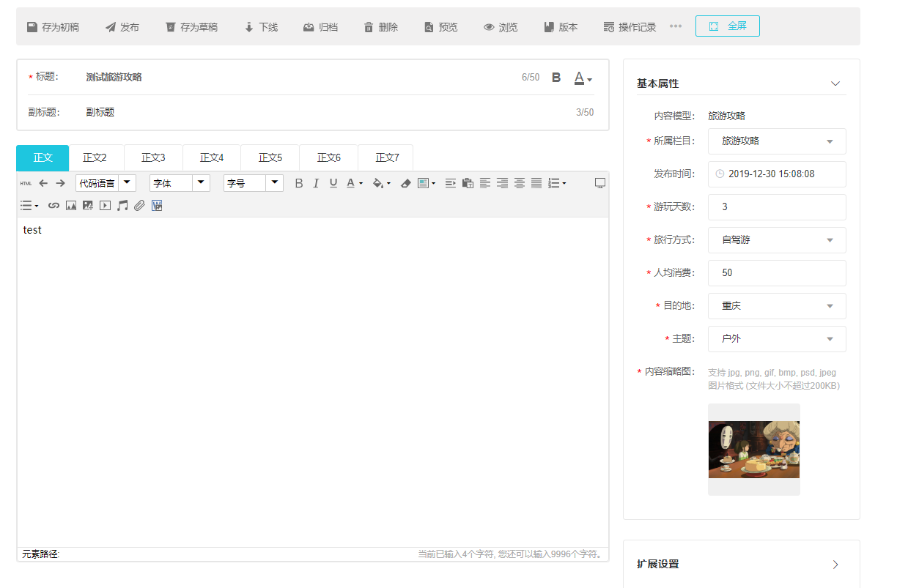Insert music using the music note icon

click(x=122, y=206)
